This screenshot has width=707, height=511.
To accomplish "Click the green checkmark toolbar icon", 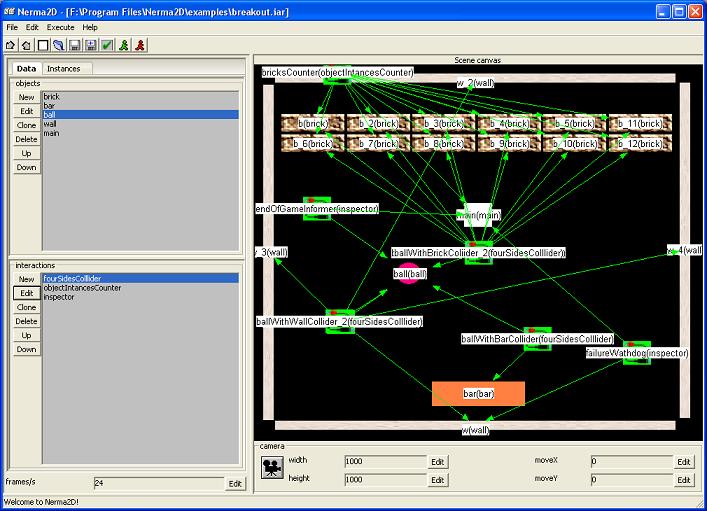I will (x=107, y=45).
